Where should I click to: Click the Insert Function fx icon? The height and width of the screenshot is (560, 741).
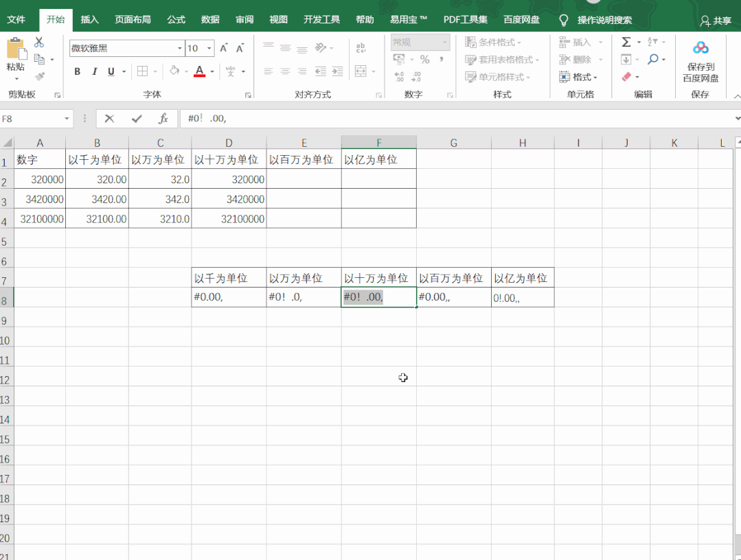(x=163, y=119)
